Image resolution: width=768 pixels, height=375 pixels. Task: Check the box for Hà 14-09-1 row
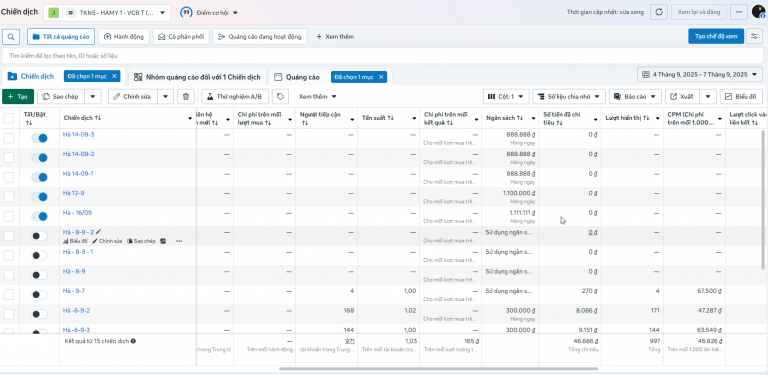(9, 177)
